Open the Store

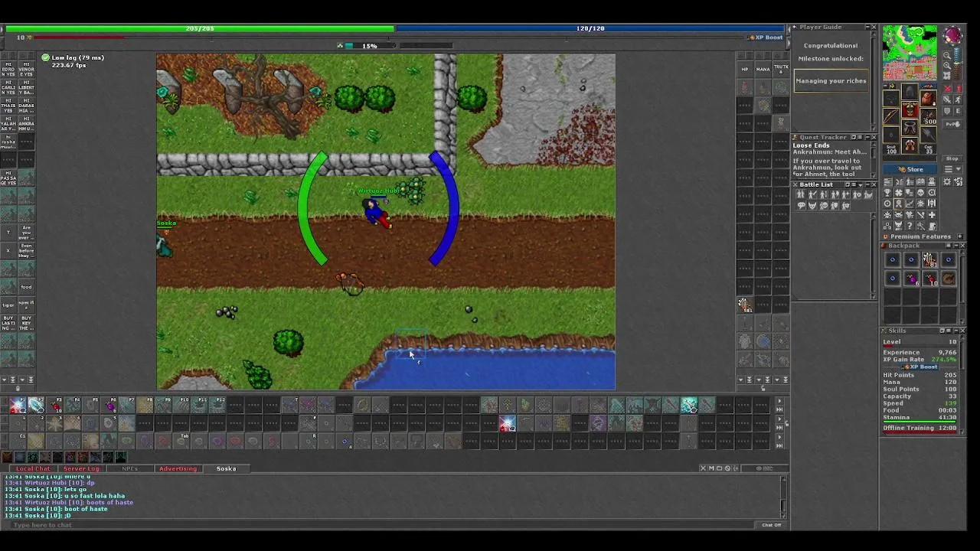pos(910,169)
